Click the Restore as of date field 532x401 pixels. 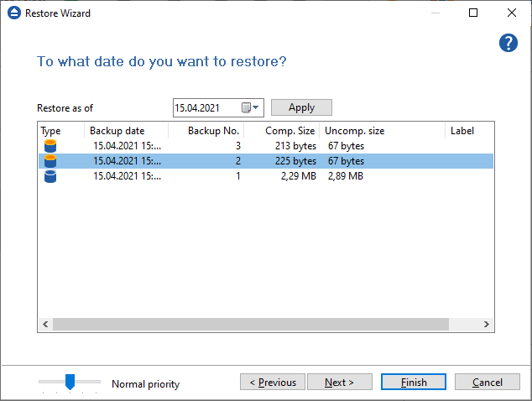(218, 108)
